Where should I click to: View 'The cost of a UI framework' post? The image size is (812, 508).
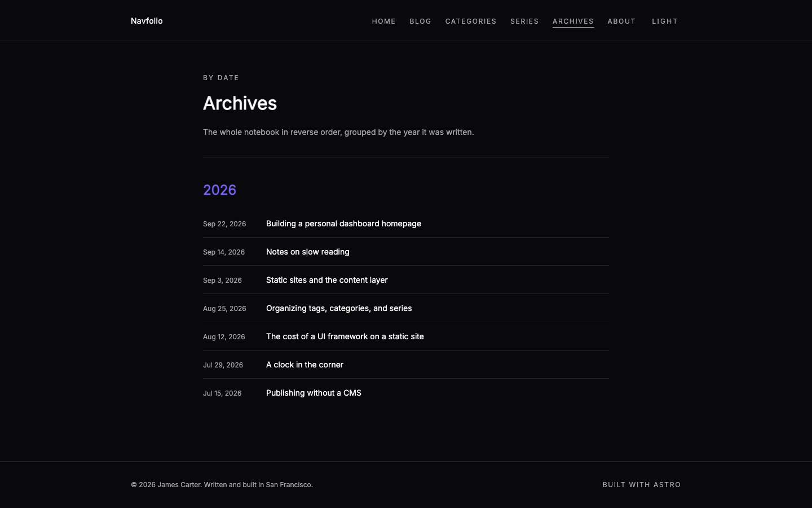pos(345,336)
